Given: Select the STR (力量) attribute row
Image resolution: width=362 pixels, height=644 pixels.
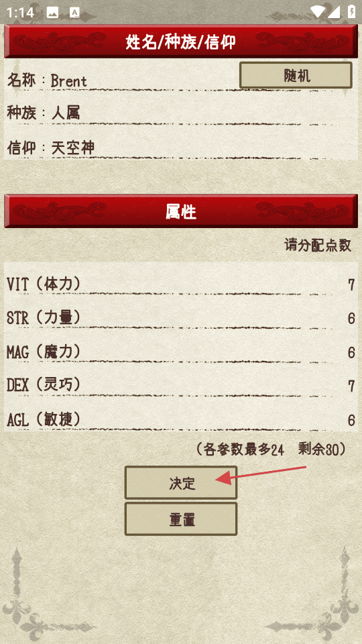Looking at the screenshot, I should [x=181, y=318].
